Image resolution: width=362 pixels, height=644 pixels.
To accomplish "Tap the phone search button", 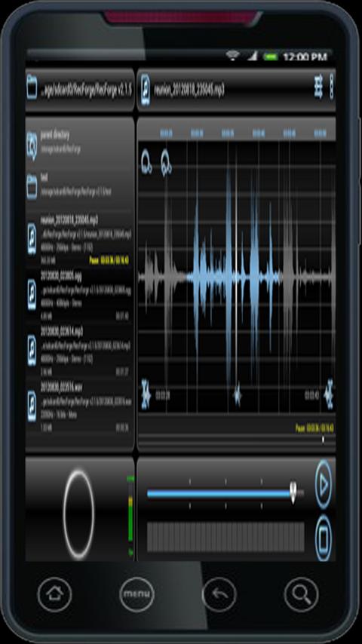I will [301, 594].
